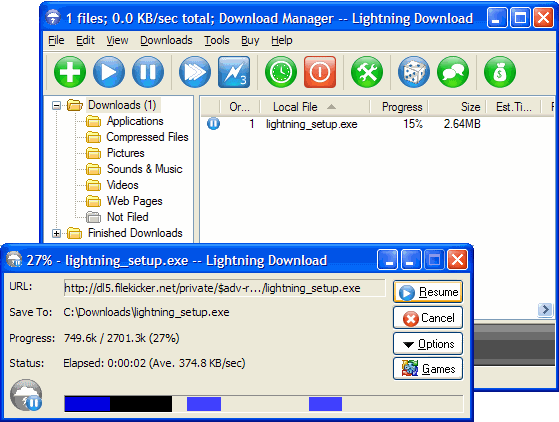Image resolution: width=559 pixels, height=422 pixels.
Task: Click the green money bag buy icon
Action: click(500, 72)
